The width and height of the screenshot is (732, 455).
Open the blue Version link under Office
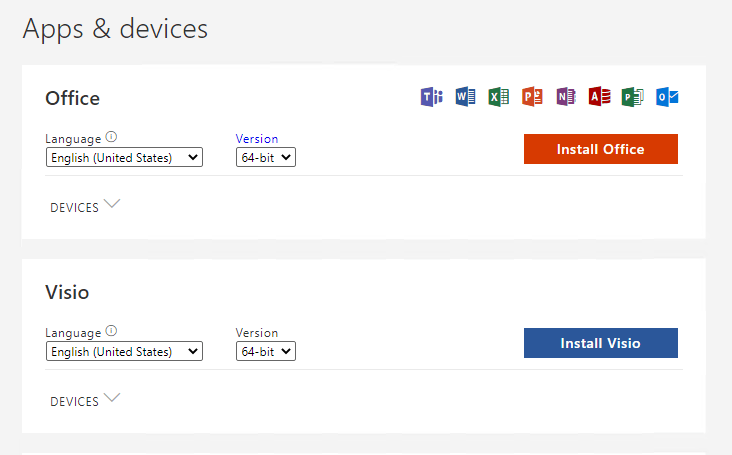click(257, 139)
